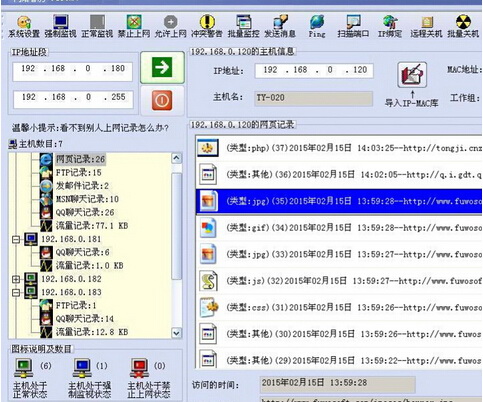Image resolution: width=483 pixels, height=402 pixels.
Task: Collapse the 192.168.0.183 host node
Action: (16, 292)
